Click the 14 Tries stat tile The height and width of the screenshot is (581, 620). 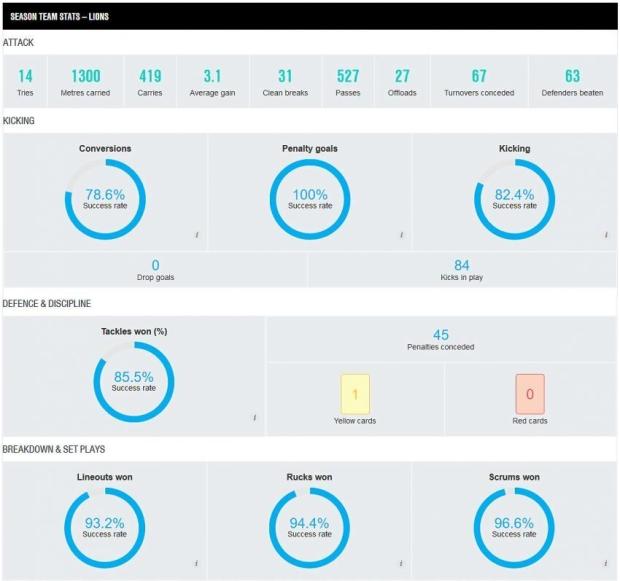(x=25, y=81)
